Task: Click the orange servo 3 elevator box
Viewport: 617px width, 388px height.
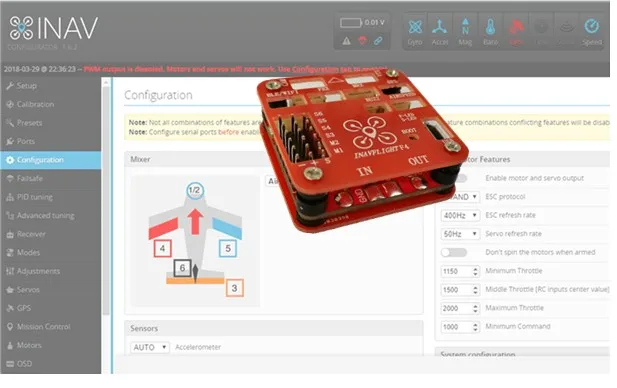Action: [x=235, y=288]
